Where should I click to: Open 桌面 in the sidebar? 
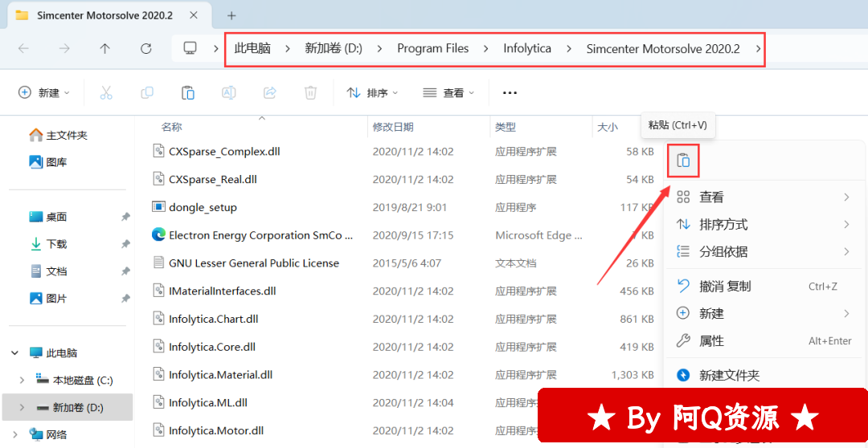click(47, 217)
